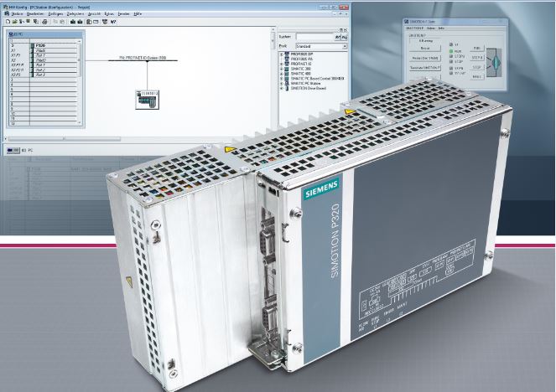Viewport: 556px width, 392px height.
Task: Click in the Suchen search field
Action: click(x=314, y=37)
